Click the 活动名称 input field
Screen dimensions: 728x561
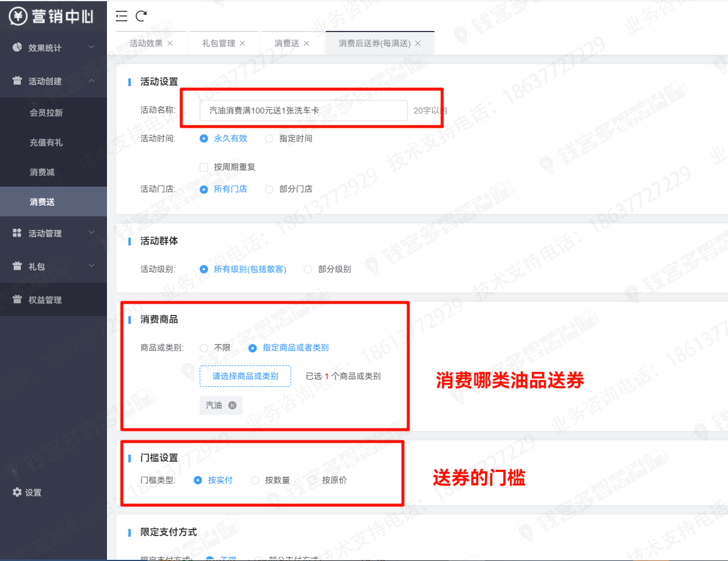(303, 111)
